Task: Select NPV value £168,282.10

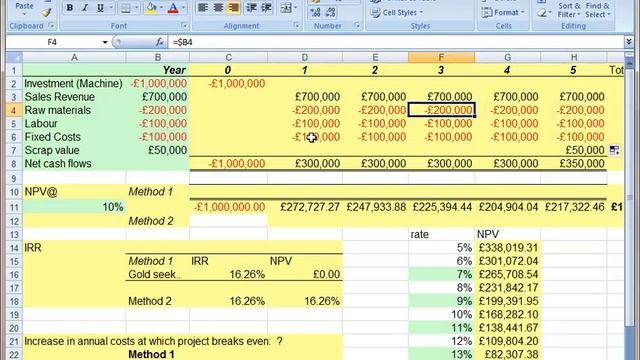Action: tap(508, 315)
